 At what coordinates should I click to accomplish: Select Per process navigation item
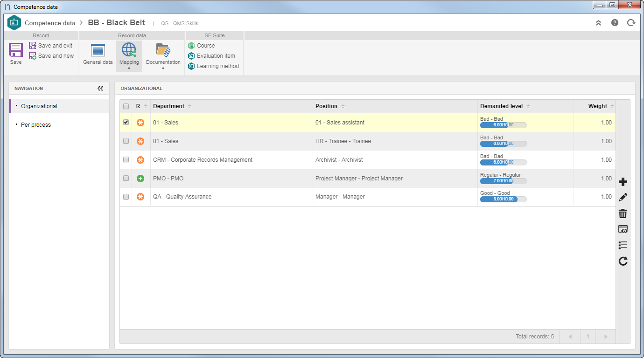(x=36, y=125)
